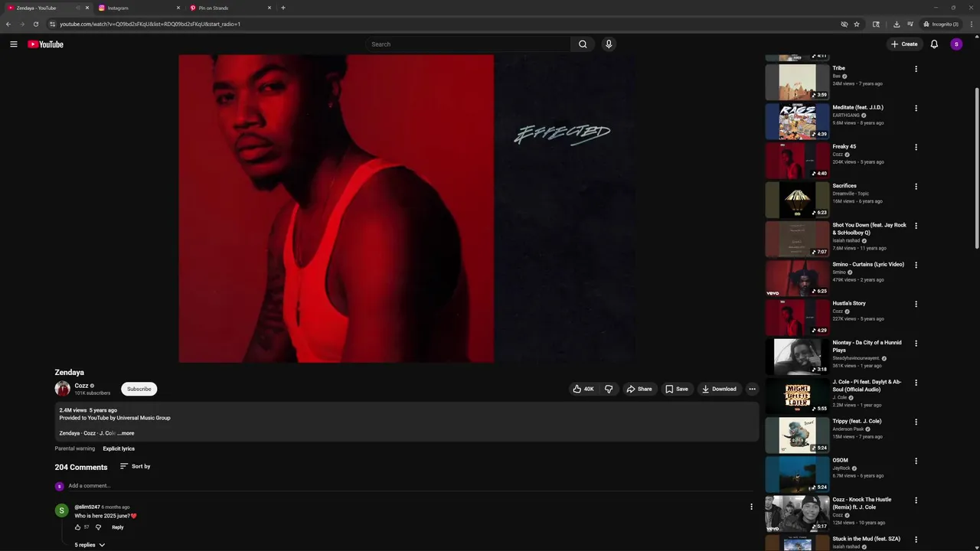The image size is (980, 551).
Task: Open options menu for the Tribe video
Action: click(x=916, y=69)
